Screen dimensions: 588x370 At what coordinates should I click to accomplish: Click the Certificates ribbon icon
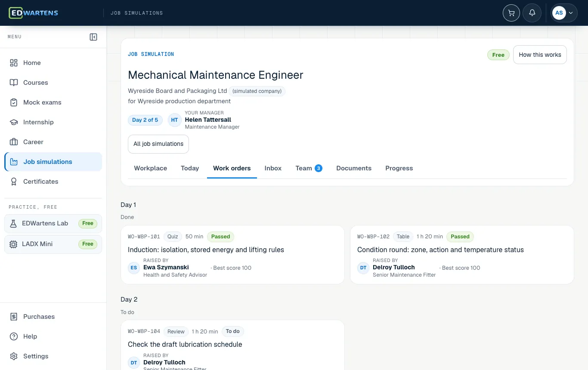tap(14, 182)
